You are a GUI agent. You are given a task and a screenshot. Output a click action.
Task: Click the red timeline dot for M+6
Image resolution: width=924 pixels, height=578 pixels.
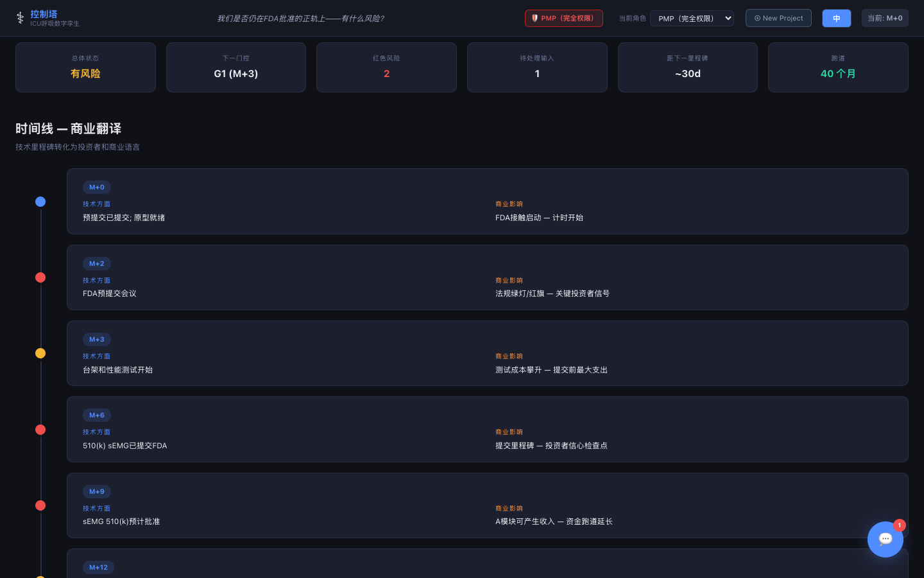[40, 430]
